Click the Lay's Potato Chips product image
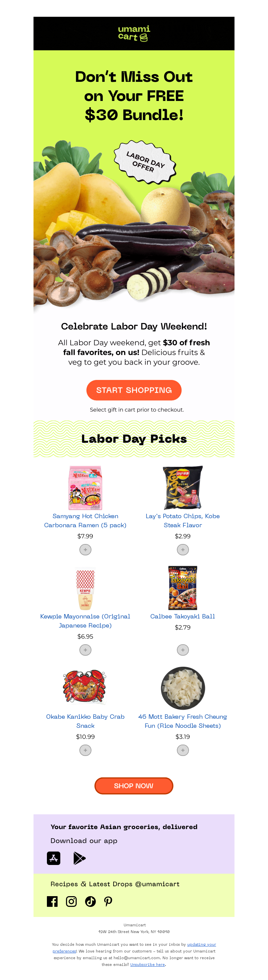Image resolution: width=268 pixels, height=980 pixels. click(x=183, y=487)
